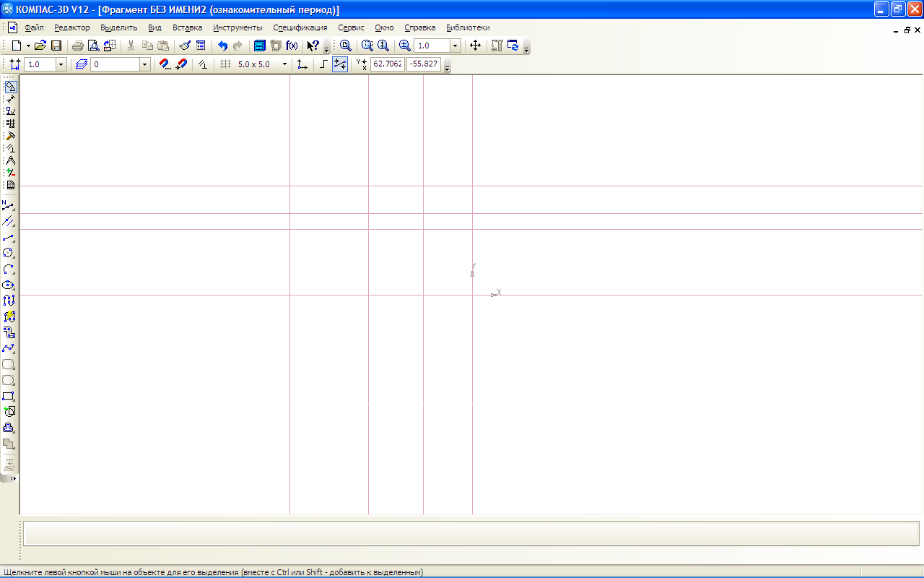Viewport: 924px width, 578px height.
Task: Select the auxiliary line tool
Action: (x=9, y=222)
